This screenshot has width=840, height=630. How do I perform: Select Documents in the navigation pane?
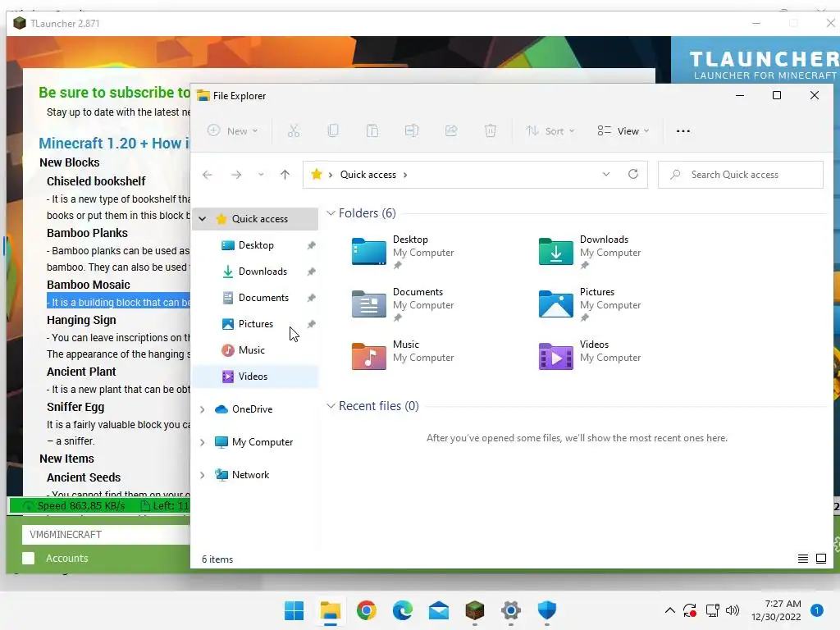[263, 298]
